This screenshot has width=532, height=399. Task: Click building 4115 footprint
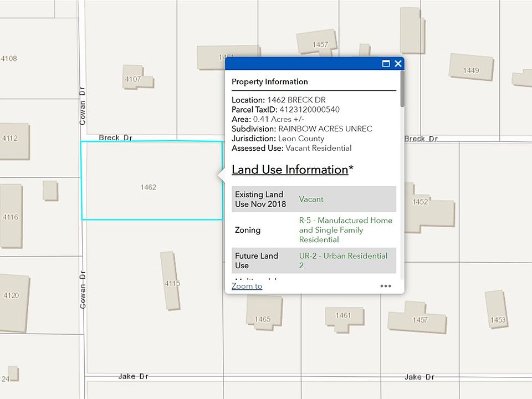click(x=170, y=281)
